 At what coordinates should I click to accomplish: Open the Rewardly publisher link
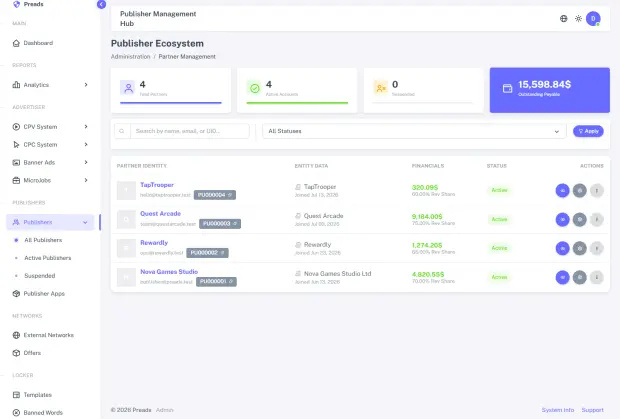[154, 243]
